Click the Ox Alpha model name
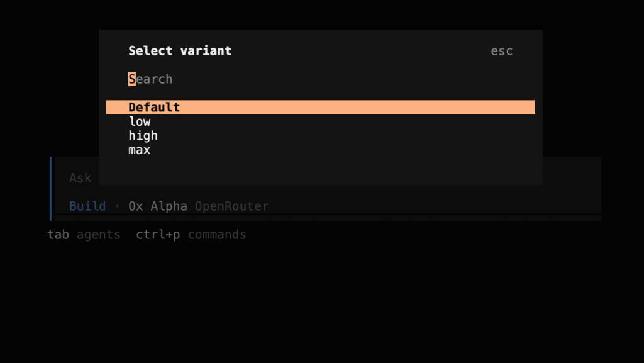The height and width of the screenshot is (363, 644). click(158, 206)
